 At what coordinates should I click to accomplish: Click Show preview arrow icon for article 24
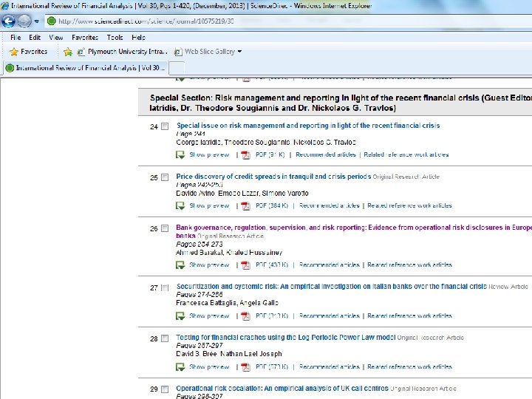click(180, 155)
